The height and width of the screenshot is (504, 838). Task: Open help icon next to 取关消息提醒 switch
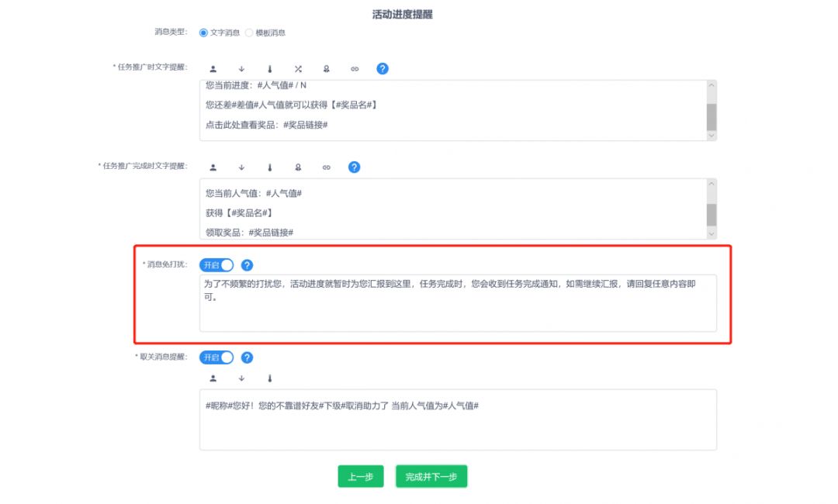tap(248, 357)
